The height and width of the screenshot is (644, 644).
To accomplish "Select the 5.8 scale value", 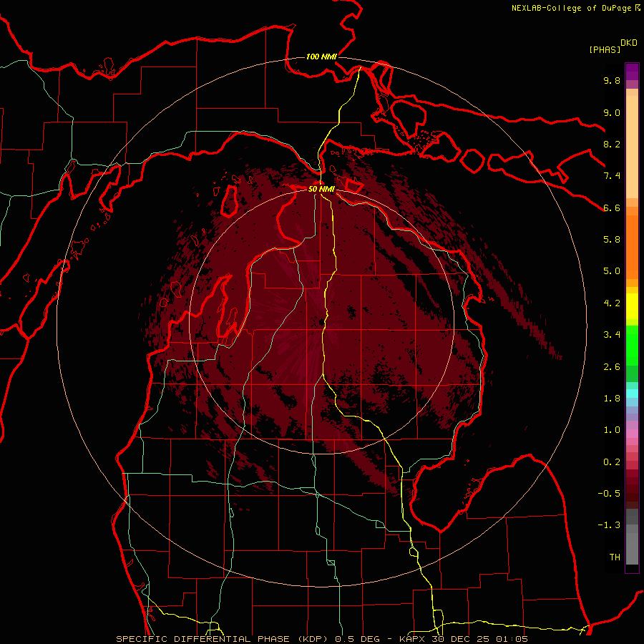I will click(612, 240).
